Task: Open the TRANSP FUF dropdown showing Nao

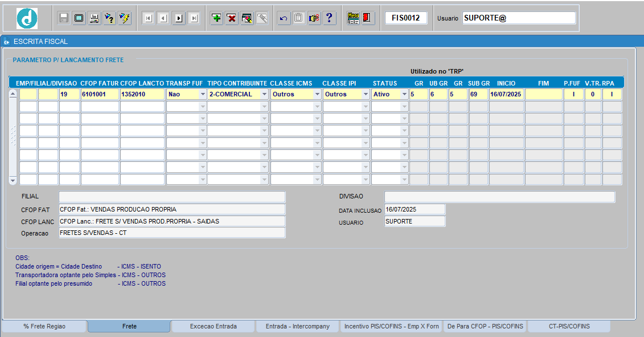Action: point(202,94)
